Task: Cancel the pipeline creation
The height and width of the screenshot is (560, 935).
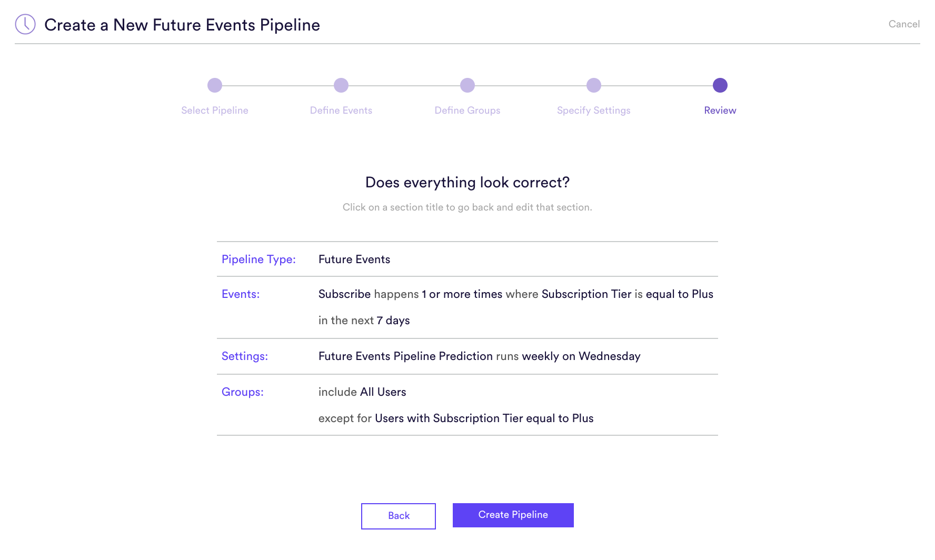Action: 904,24
